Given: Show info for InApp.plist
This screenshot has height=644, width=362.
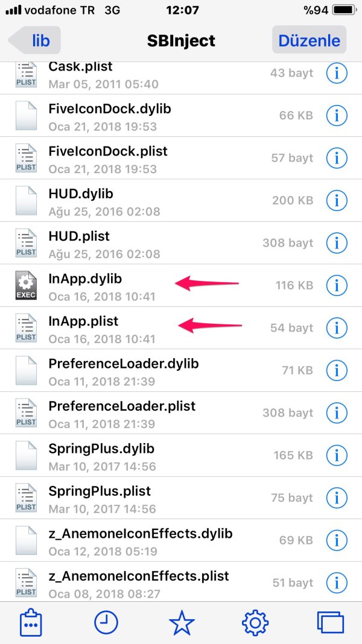Looking at the screenshot, I should point(337,328).
